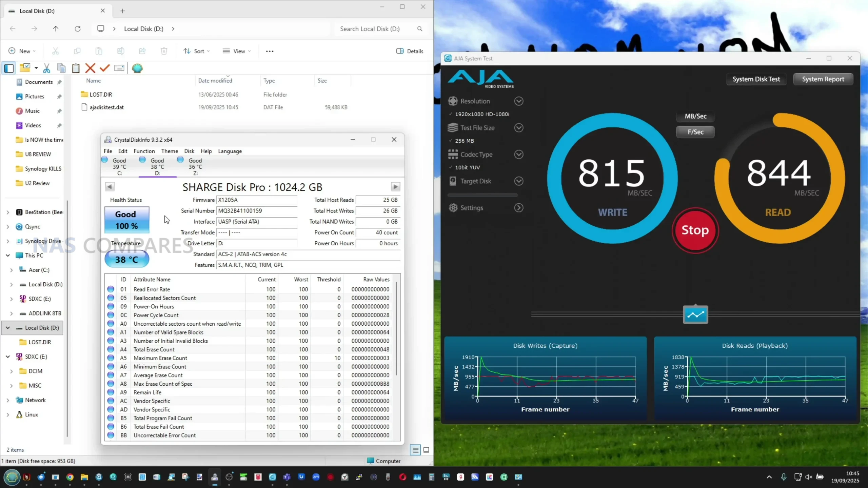
Task: Click the red X delete toolbar icon
Action: click(90, 68)
